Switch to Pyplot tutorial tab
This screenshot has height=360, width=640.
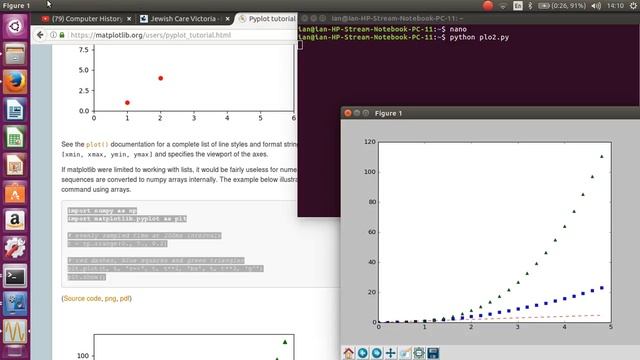pos(267,19)
